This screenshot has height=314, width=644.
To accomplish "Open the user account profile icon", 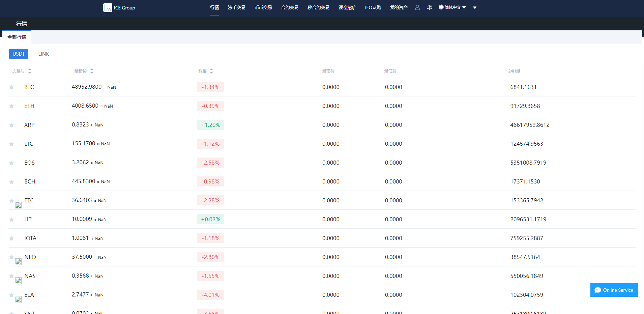I will (417, 7).
